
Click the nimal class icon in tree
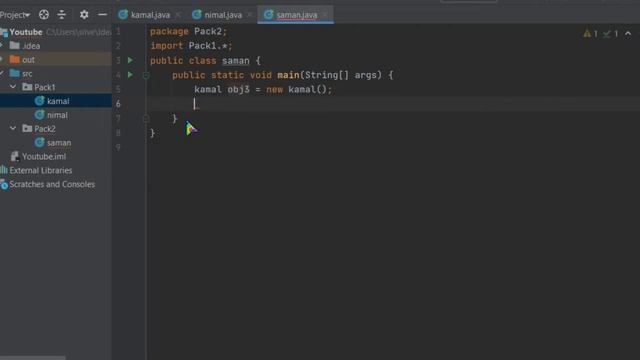(x=40, y=115)
